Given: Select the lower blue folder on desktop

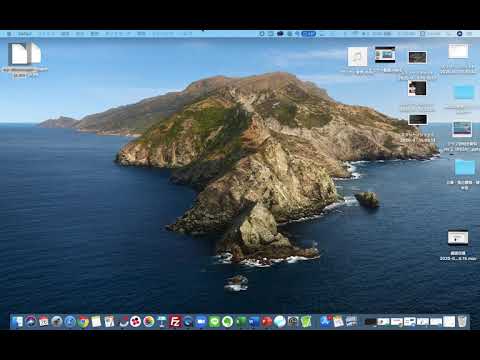Looking at the screenshot, I should pos(465,167).
